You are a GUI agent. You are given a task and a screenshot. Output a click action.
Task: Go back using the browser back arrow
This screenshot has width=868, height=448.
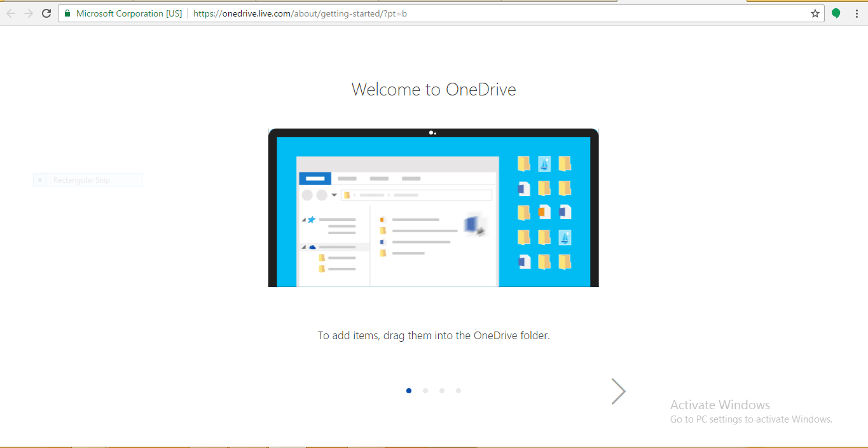pos(10,13)
